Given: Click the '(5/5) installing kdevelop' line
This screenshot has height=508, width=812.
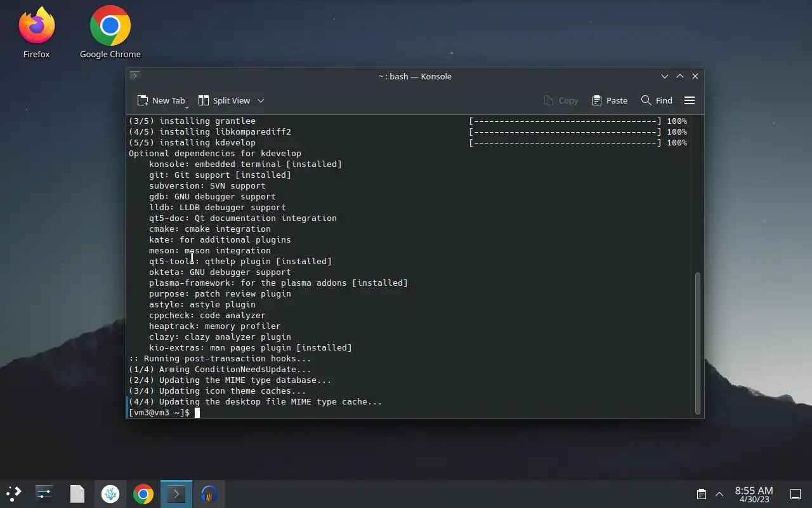Looking at the screenshot, I should 192,143.
